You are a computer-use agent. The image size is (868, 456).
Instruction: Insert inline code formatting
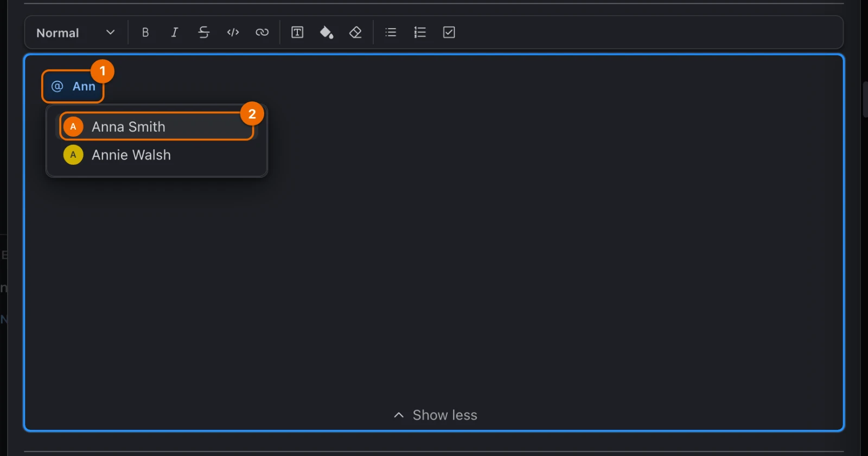click(233, 33)
